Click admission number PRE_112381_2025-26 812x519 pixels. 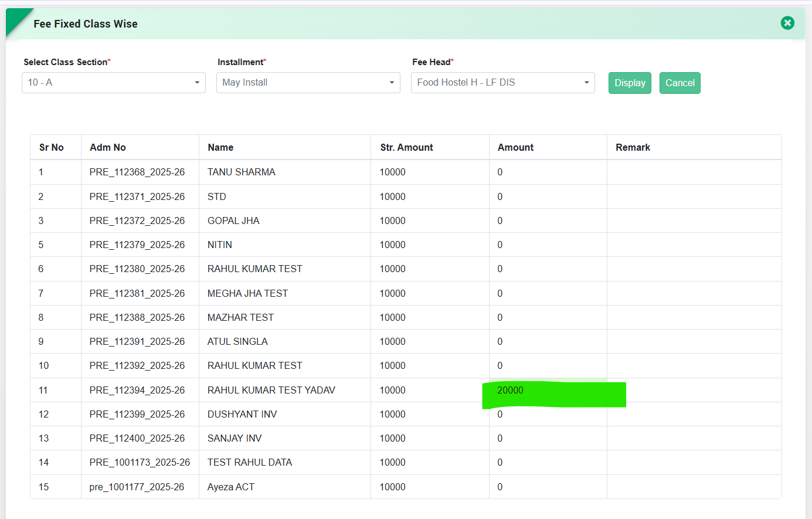137,293
